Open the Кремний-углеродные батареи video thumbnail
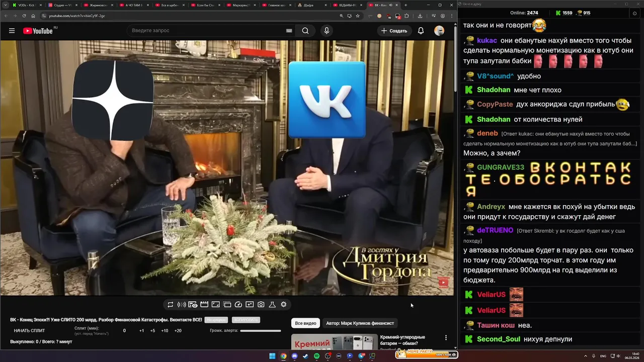Screen dimensions: 644x362 334,342
